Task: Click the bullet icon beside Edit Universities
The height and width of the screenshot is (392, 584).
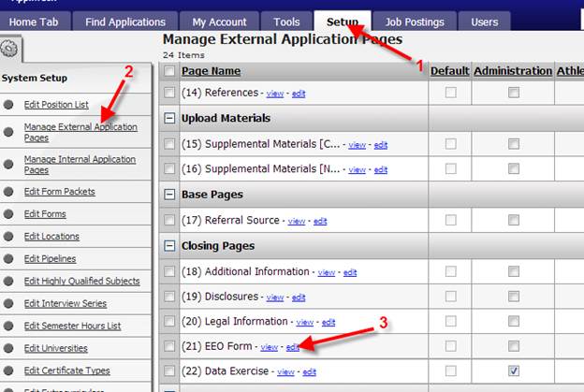Action: [x=9, y=348]
